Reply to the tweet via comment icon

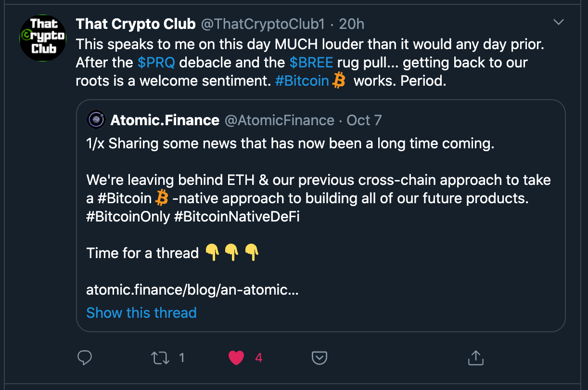(x=85, y=358)
